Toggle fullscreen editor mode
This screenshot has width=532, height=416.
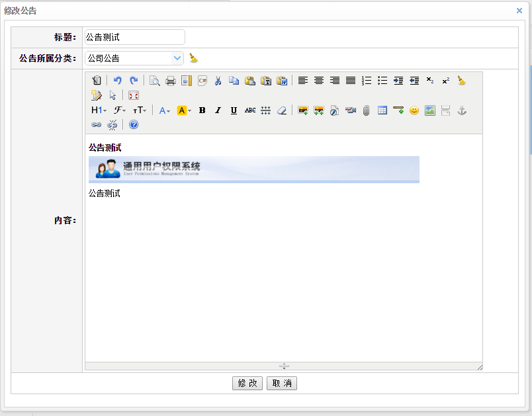click(134, 95)
